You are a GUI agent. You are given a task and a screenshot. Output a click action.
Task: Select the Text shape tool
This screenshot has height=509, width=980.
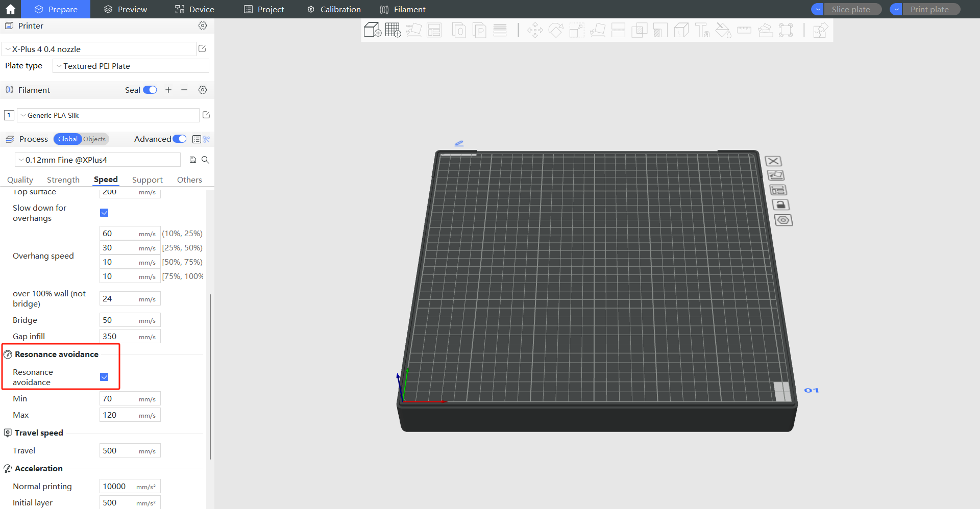click(x=702, y=30)
